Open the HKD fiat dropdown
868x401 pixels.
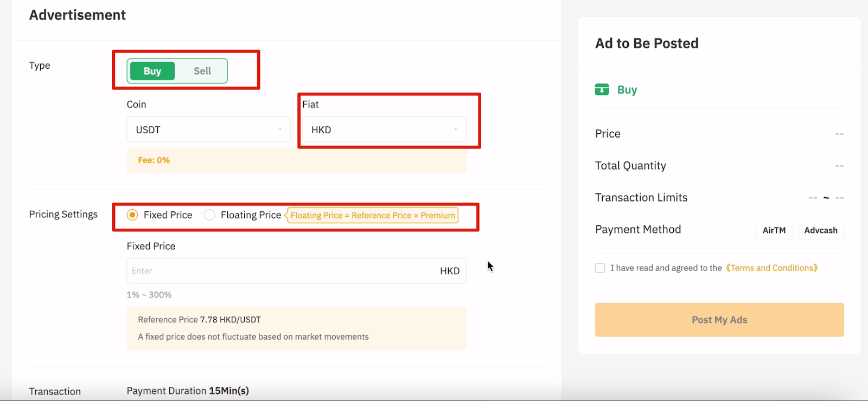[384, 130]
